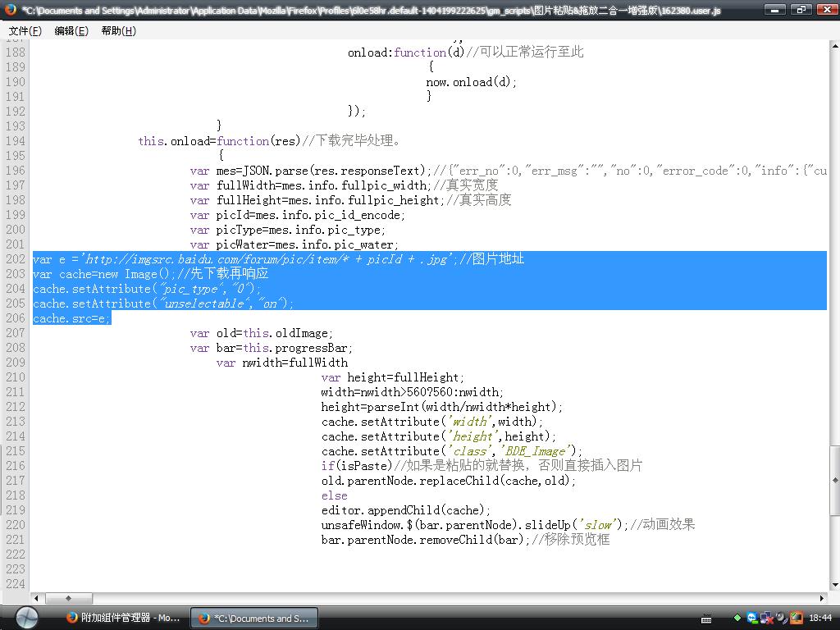
Task: Click cache.setAttribute('width',width) line
Action: (431, 422)
